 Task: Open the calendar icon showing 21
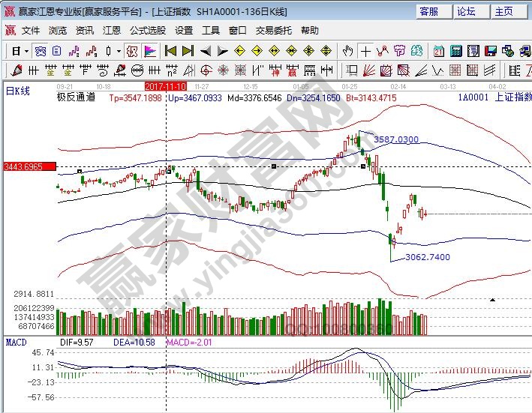pos(439,51)
